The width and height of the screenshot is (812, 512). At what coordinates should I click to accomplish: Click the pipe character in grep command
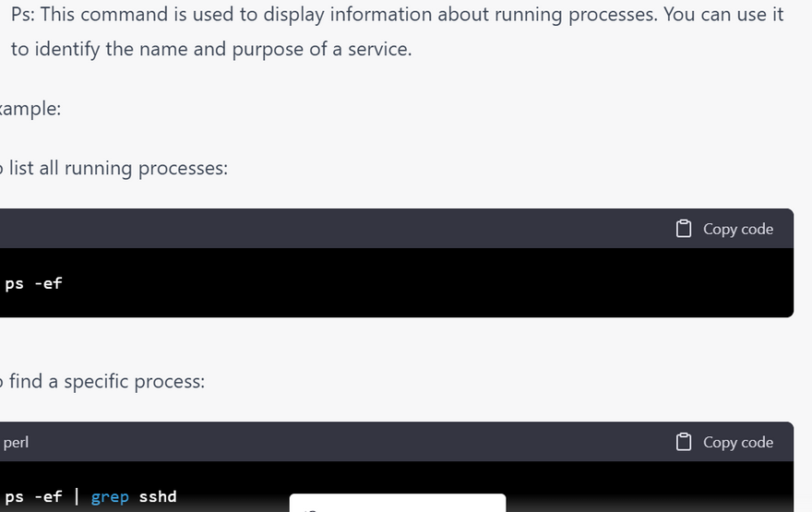click(77, 496)
